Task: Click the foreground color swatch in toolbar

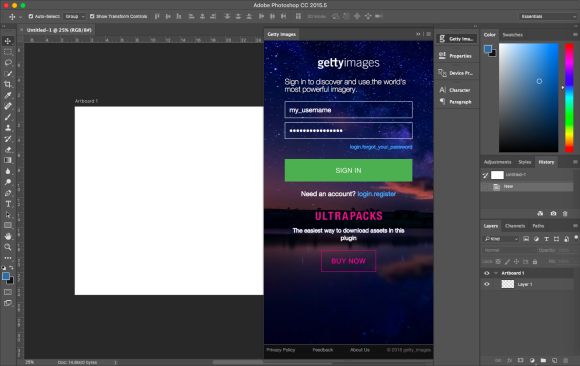Action: [6, 276]
